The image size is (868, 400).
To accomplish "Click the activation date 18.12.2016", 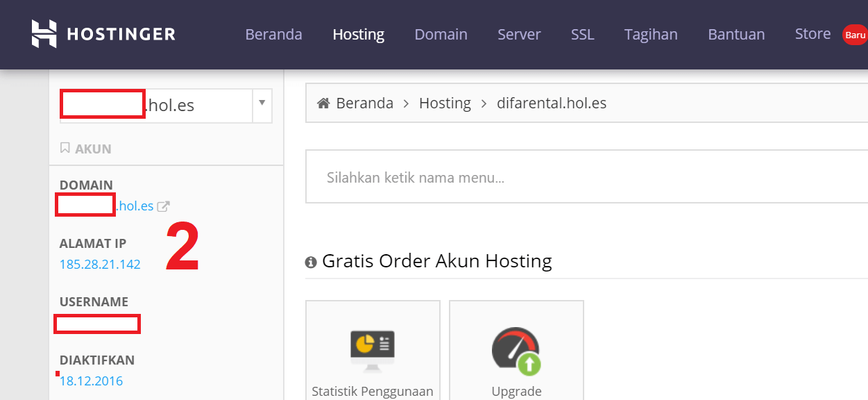I will (x=92, y=381).
